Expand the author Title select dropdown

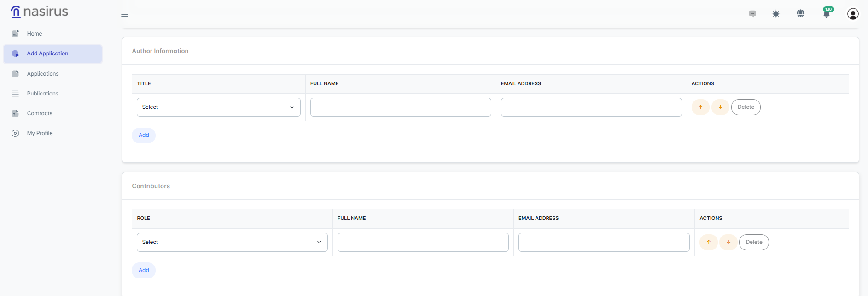pyautogui.click(x=218, y=107)
